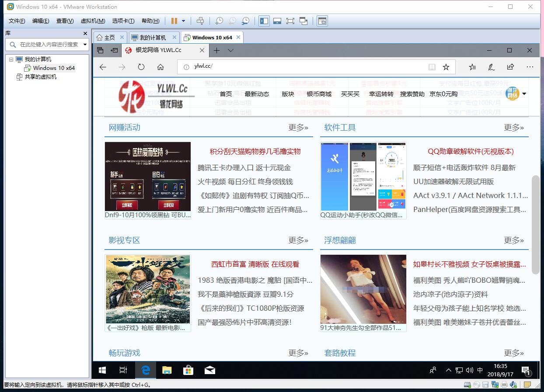Open the 查看(V) menu
Screen dimensions: 544x392
65,21
